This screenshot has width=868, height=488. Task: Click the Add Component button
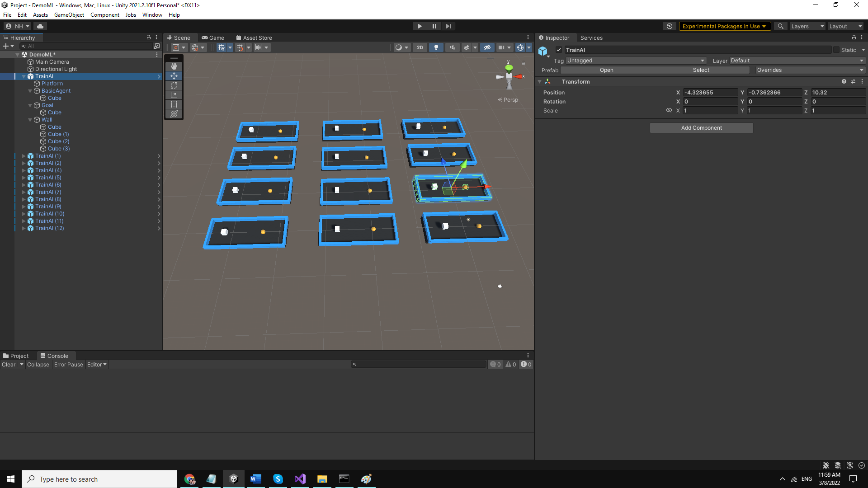pos(701,128)
